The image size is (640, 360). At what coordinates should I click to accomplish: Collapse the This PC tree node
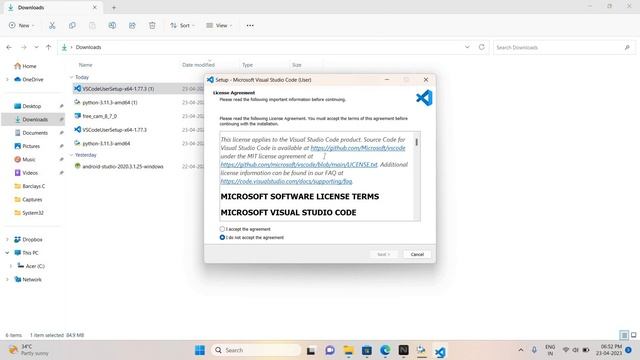(x=7, y=253)
